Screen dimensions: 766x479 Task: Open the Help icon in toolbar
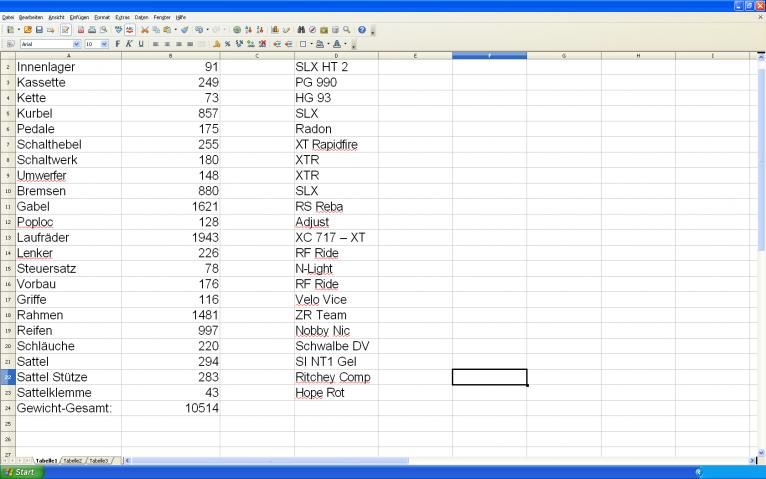click(x=361, y=30)
